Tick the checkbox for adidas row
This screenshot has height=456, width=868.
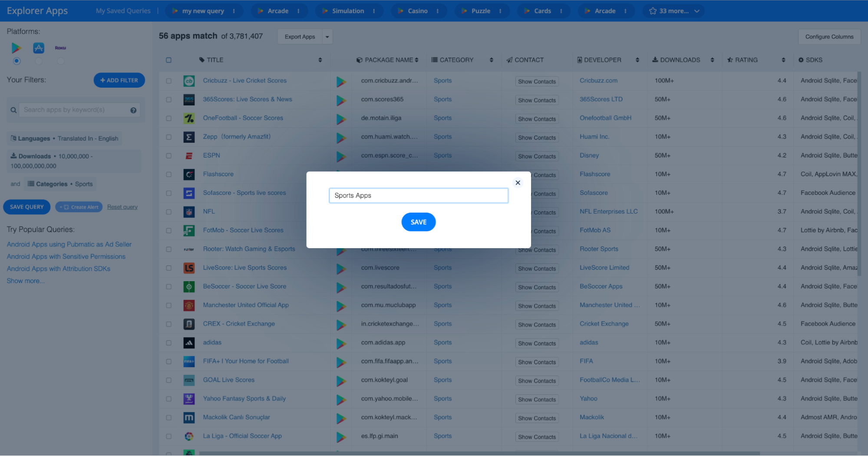168,342
